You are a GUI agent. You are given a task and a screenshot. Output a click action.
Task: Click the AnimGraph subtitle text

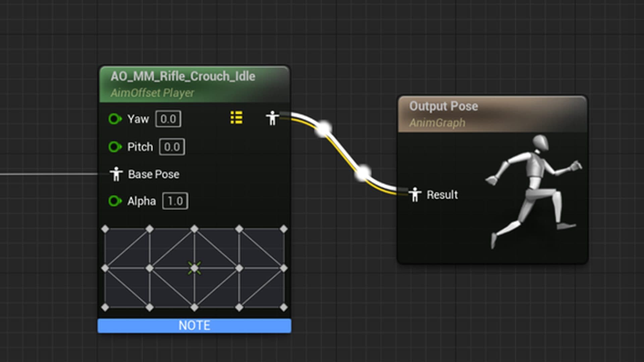point(437,123)
